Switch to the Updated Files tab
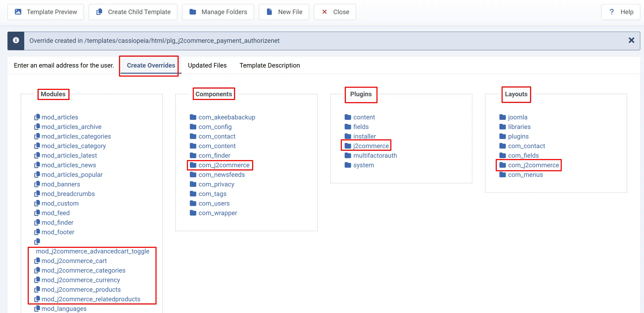 tap(207, 65)
